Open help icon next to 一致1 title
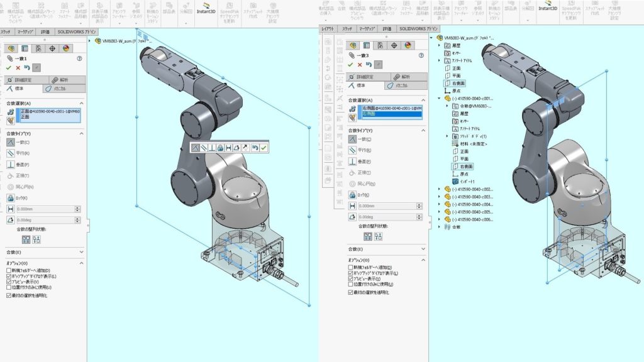This screenshot has width=644, height=362. (79, 58)
